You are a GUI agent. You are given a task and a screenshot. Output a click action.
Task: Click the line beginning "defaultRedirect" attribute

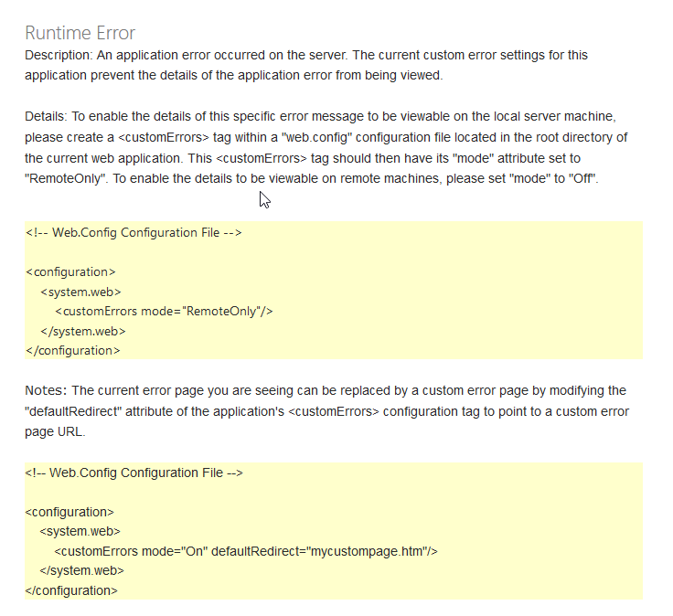(x=327, y=411)
